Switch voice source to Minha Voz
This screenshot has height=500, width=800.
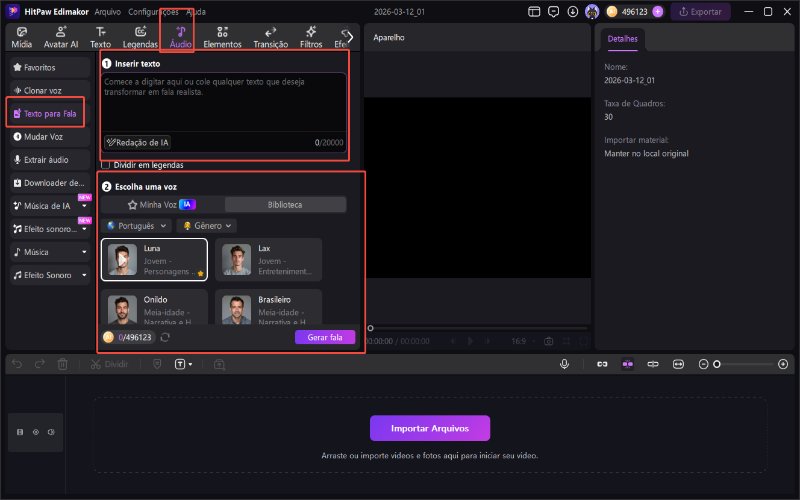[x=161, y=204]
